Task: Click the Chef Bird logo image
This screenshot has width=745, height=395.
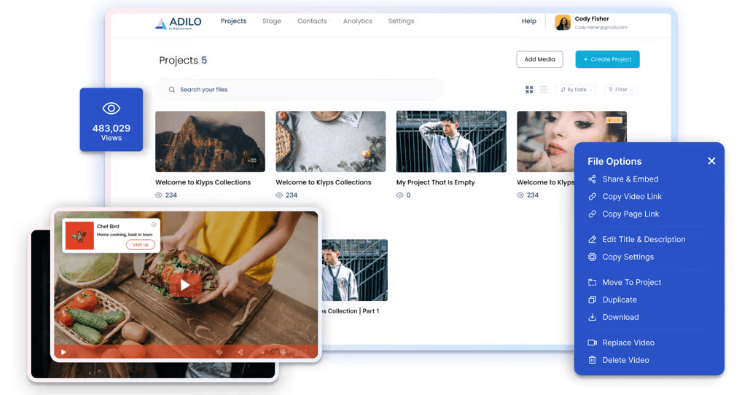Action: pyautogui.click(x=79, y=235)
